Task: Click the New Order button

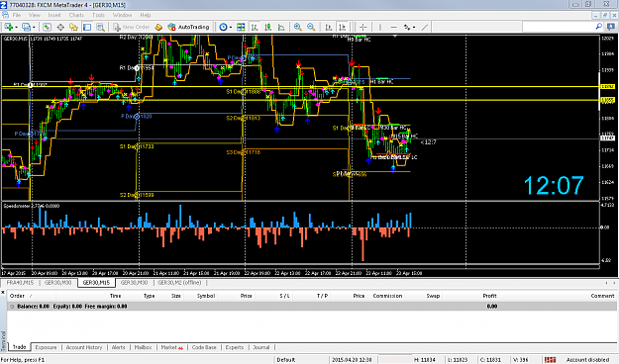Action: tap(132, 27)
